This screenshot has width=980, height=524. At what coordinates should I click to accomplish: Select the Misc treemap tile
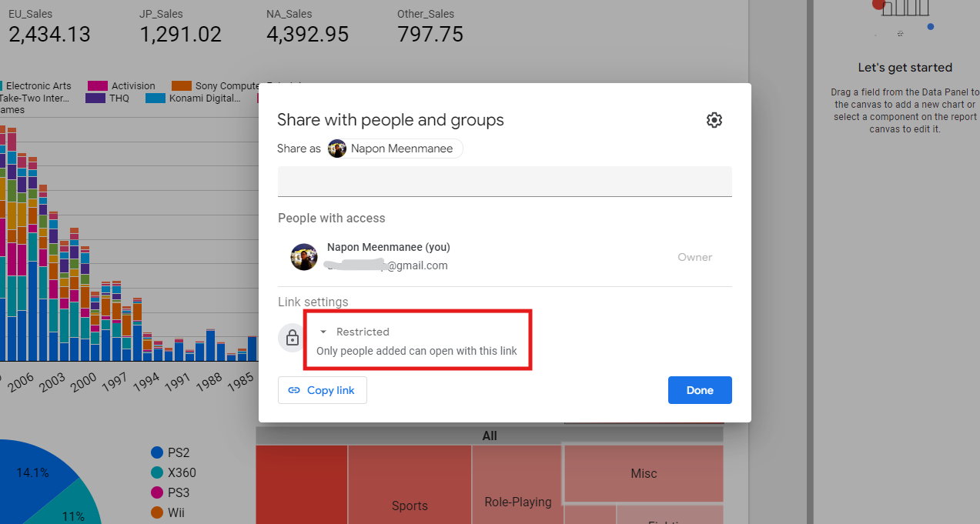coord(644,473)
